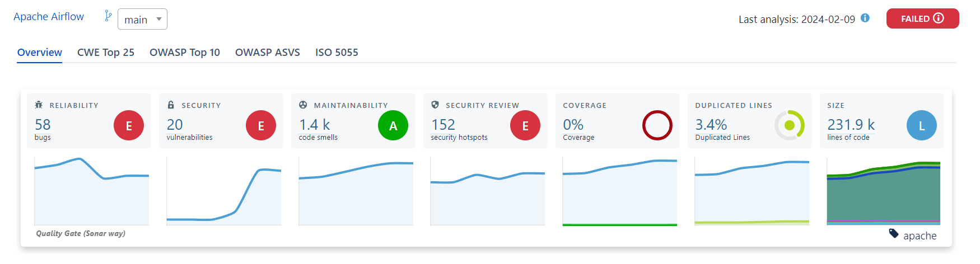
Task: Open the 1.4 k code smells count
Action: point(314,124)
